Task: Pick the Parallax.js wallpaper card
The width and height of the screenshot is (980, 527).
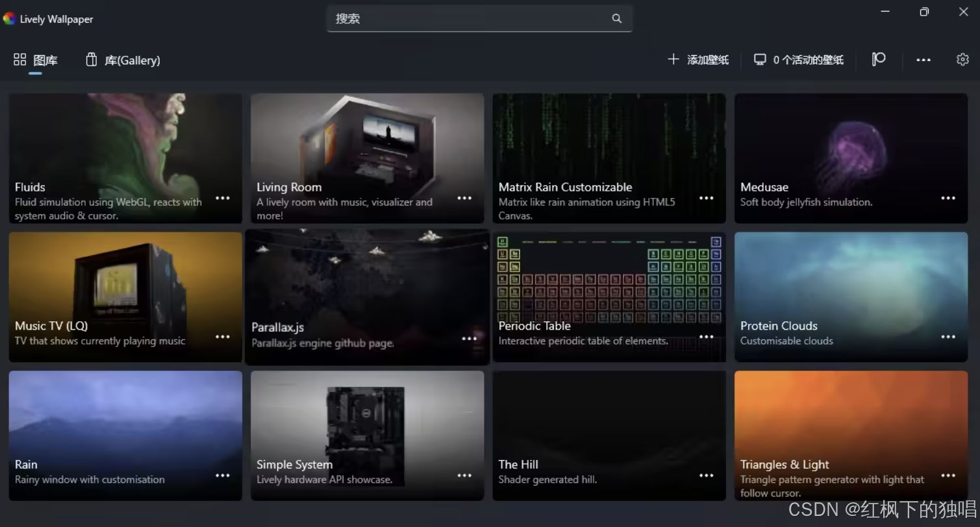Action: tap(368, 297)
